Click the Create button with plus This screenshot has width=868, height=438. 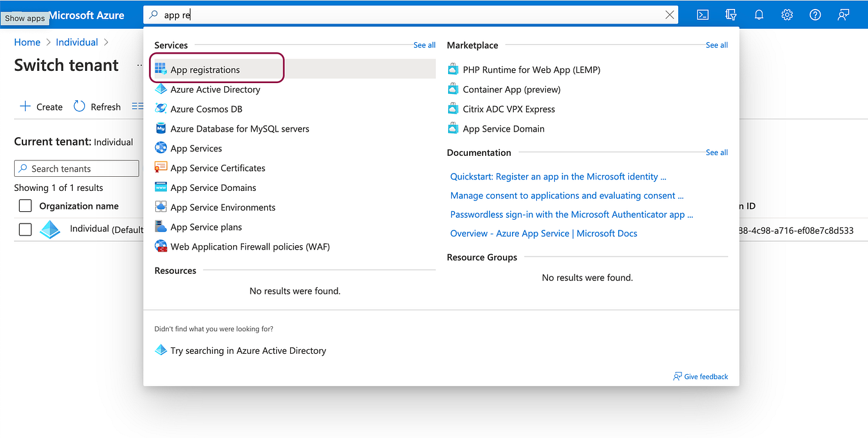(42, 107)
